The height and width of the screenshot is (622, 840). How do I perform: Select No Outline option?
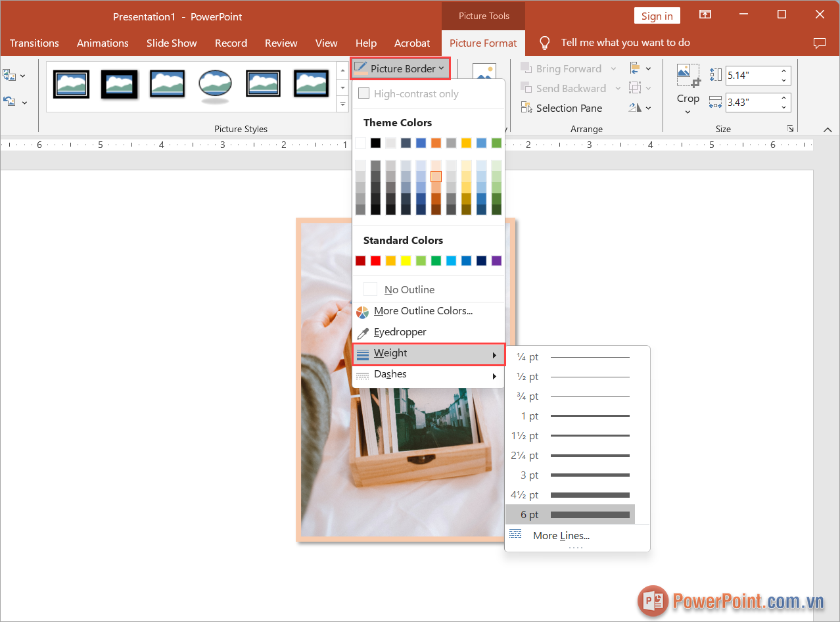(429, 289)
